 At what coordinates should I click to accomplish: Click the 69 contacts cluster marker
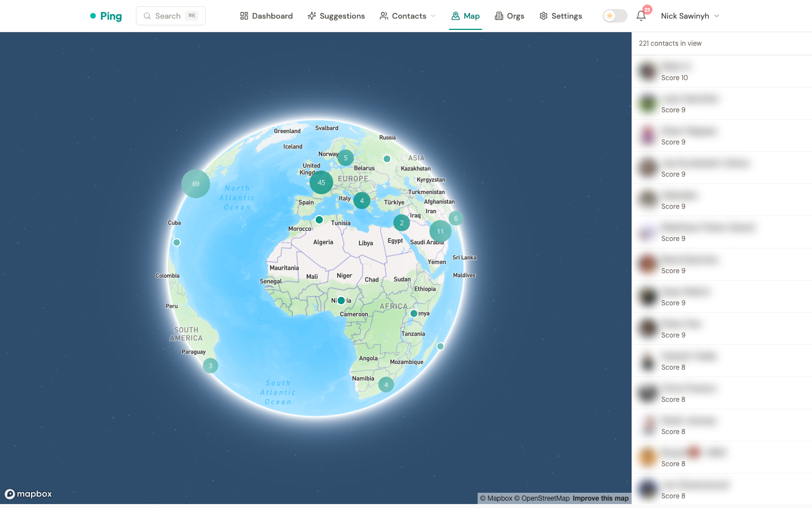click(196, 183)
